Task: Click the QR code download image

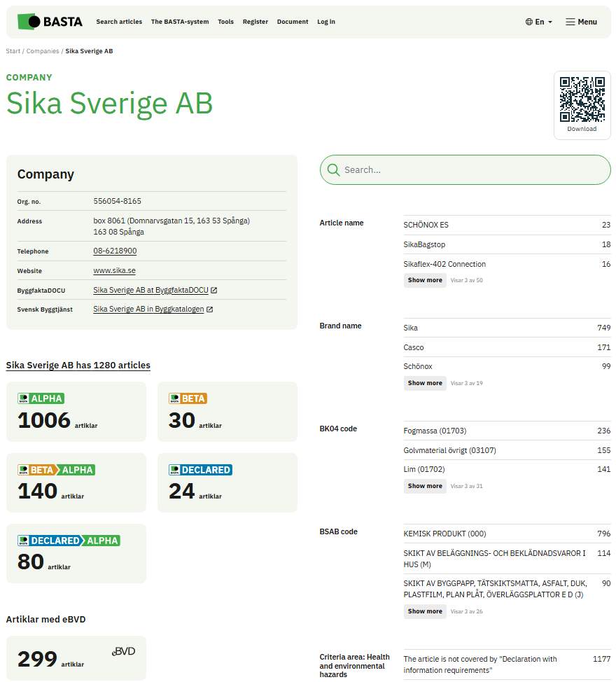Action: pos(582,99)
